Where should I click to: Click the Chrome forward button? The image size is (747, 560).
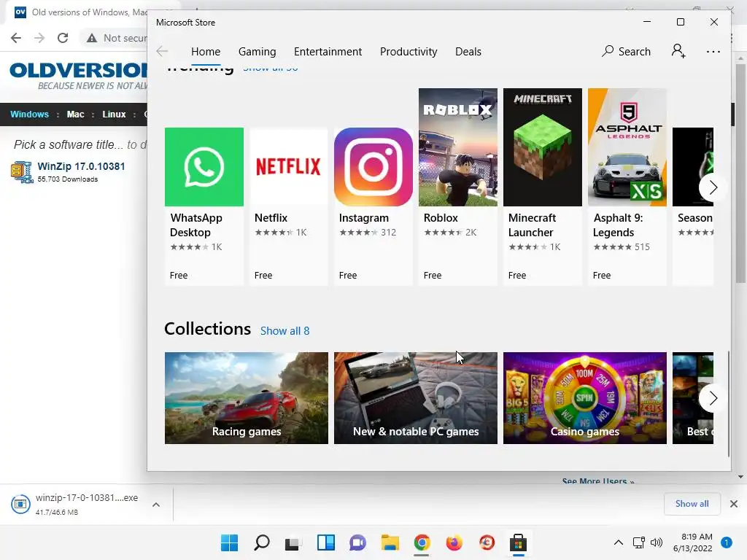39,38
